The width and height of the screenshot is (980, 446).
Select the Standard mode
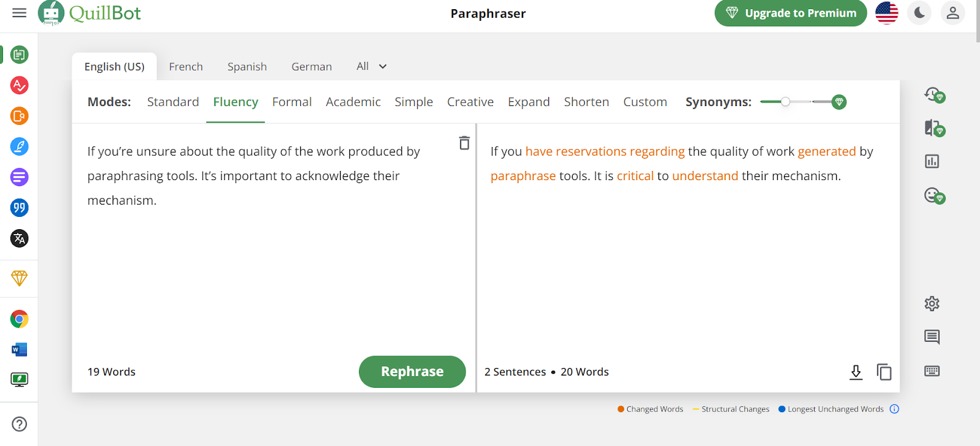point(173,102)
